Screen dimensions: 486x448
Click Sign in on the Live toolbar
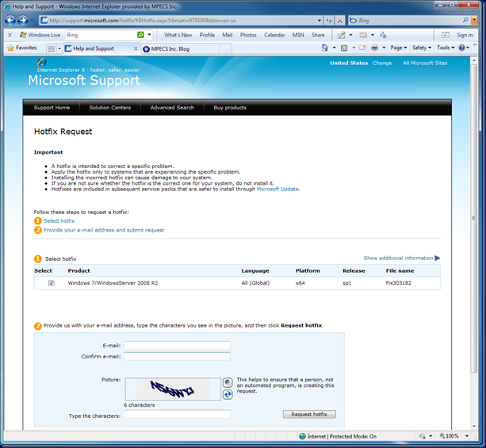465,35
